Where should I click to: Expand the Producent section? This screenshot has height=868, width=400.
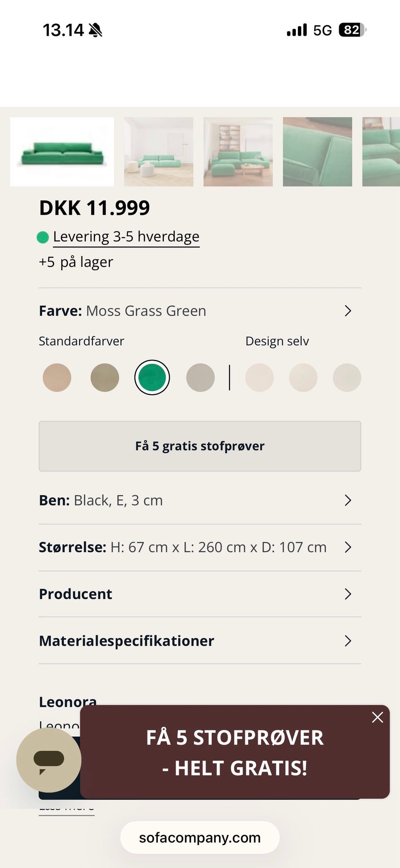click(348, 594)
